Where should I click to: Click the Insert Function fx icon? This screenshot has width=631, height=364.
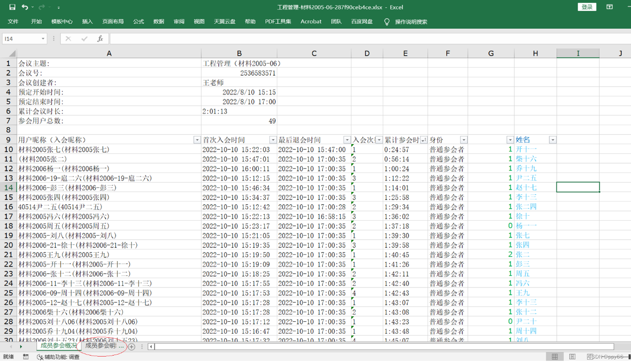[x=100, y=39]
